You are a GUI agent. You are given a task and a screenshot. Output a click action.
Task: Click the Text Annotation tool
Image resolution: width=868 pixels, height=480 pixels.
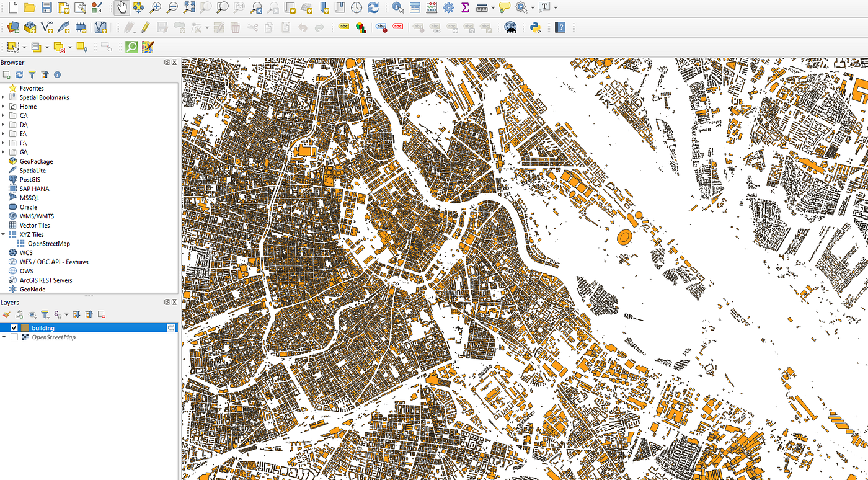[x=544, y=7]
